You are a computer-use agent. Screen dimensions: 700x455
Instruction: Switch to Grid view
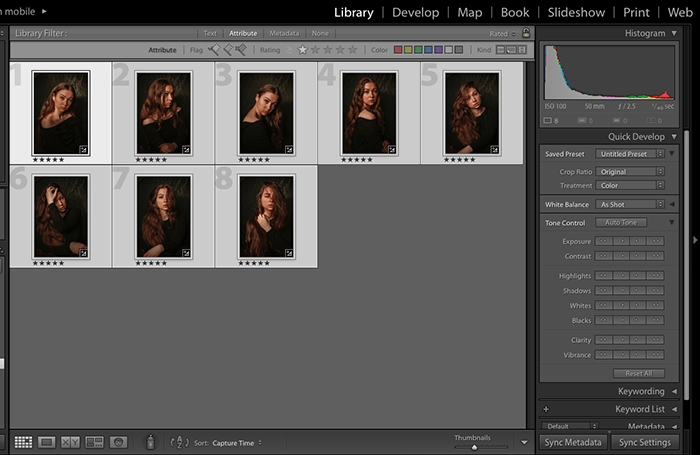[x=23, y=442]
